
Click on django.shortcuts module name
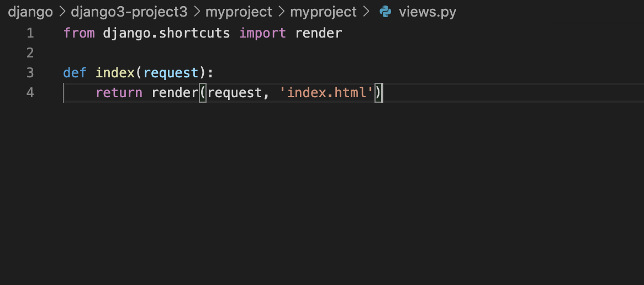point(166,33)
